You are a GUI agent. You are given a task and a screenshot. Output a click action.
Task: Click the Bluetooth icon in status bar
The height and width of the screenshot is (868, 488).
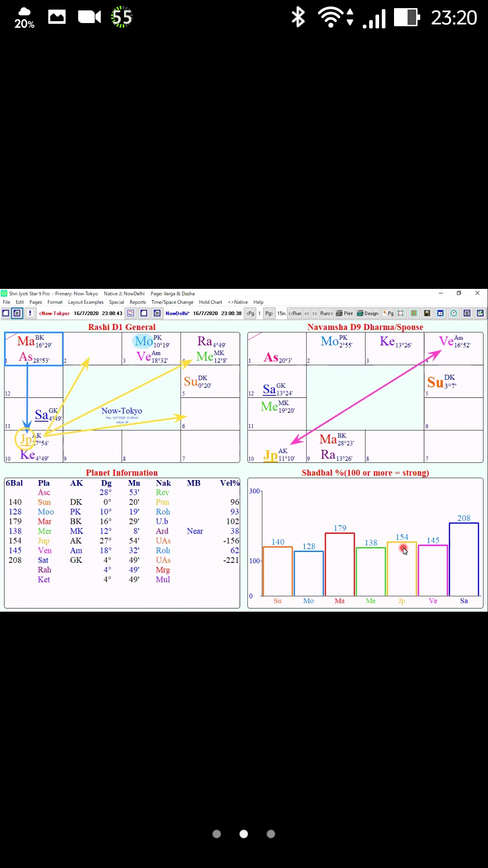pos(298,18)
